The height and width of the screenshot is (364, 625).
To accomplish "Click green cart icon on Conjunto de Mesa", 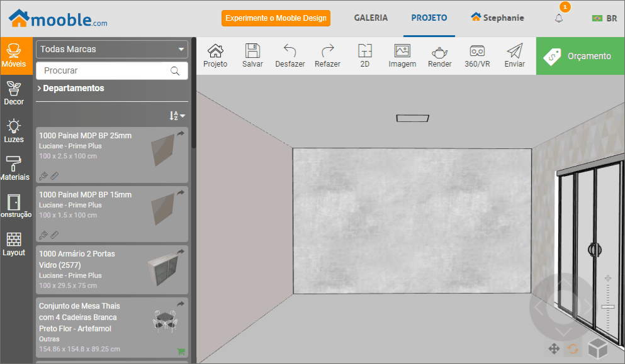I will tap(181, 351).
